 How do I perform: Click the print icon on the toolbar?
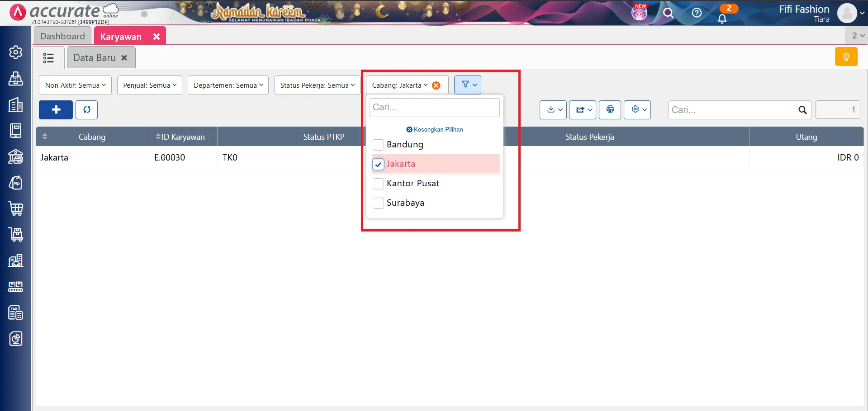tap(610, 109)
